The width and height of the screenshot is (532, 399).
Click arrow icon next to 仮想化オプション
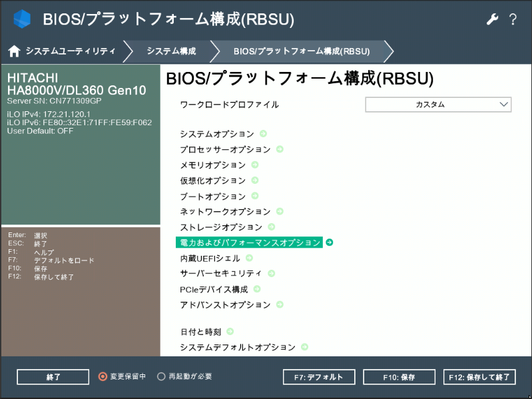point(255,180)
